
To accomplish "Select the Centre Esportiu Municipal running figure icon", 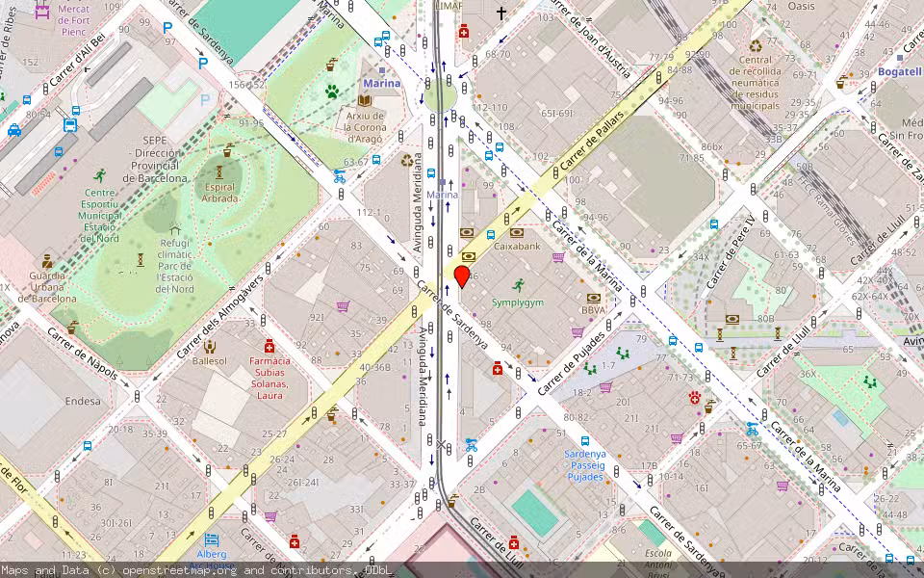I will point(99,175).
